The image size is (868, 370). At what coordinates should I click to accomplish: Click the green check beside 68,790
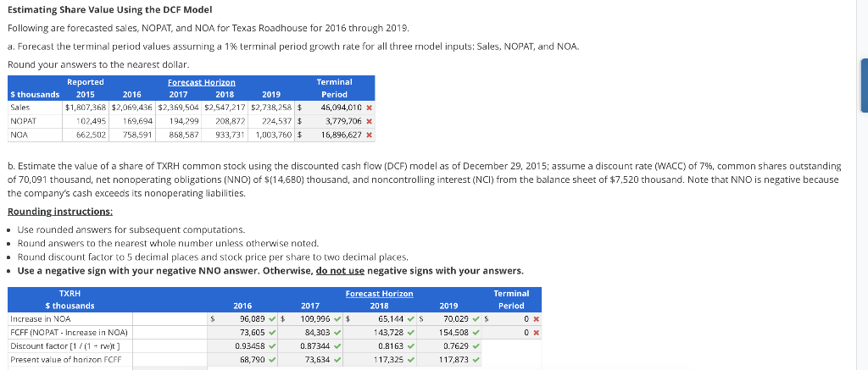272,360
